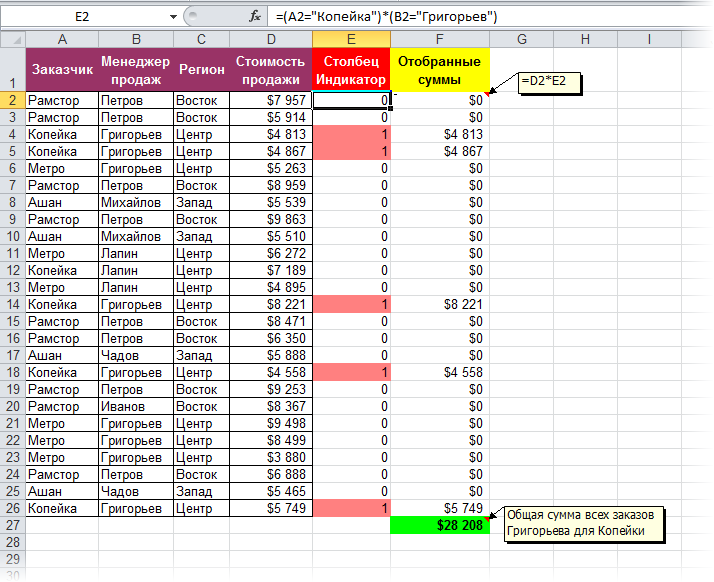Click cell Михайлов in row 8
This screenshot has height=582, width=714.
(x=136, y=202)
